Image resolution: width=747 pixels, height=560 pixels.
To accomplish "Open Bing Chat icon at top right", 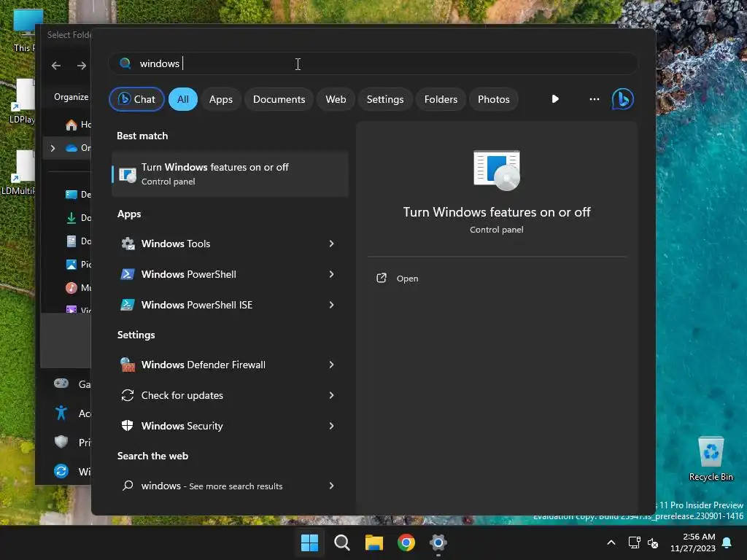I will (x=622, y=99).
